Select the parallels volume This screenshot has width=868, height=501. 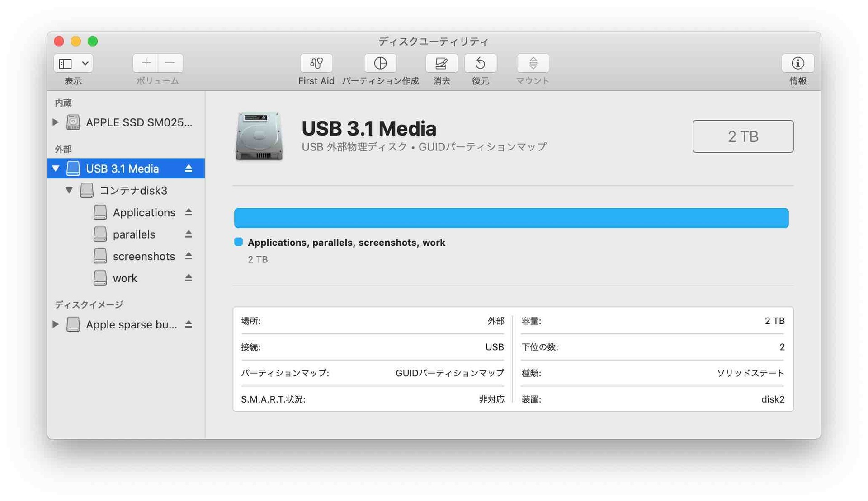click(x=126, y=234)
